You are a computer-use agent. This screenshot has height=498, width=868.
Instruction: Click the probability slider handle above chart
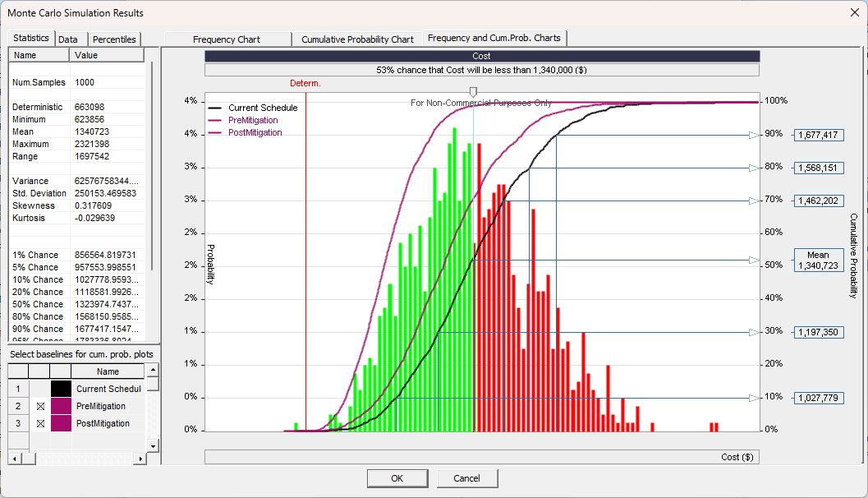pos(472,92)
